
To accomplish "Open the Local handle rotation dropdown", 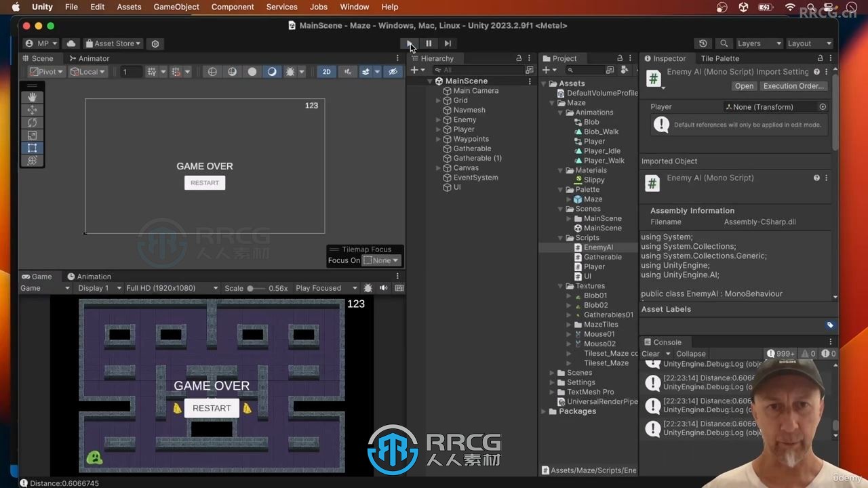I will point(88,72).
